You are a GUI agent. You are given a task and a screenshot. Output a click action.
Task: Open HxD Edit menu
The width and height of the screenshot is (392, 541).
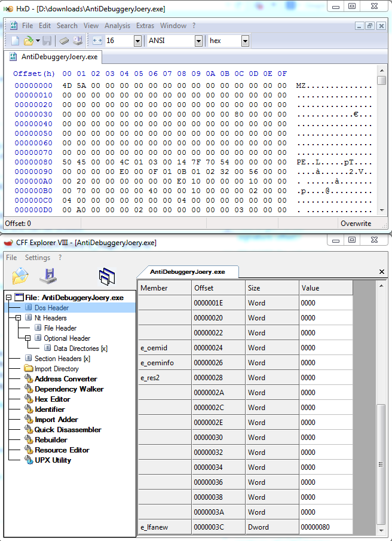click(44, 26)
